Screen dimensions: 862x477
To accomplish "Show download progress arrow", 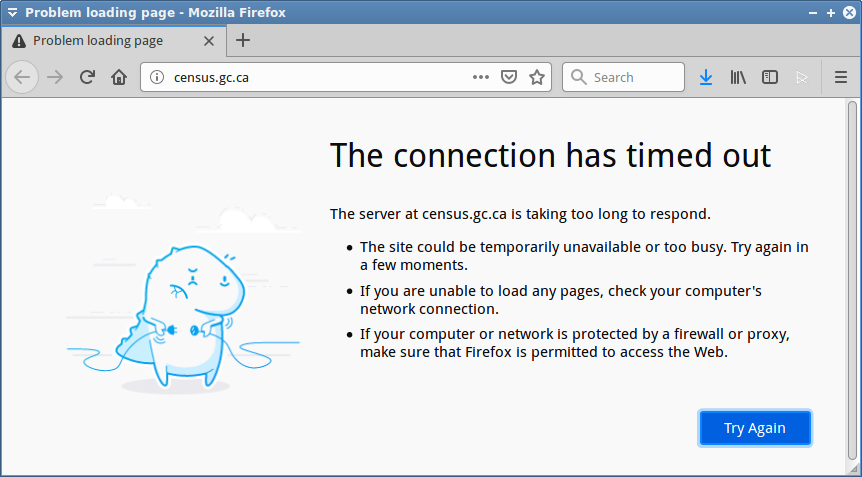I will click(x=706, y=77).
